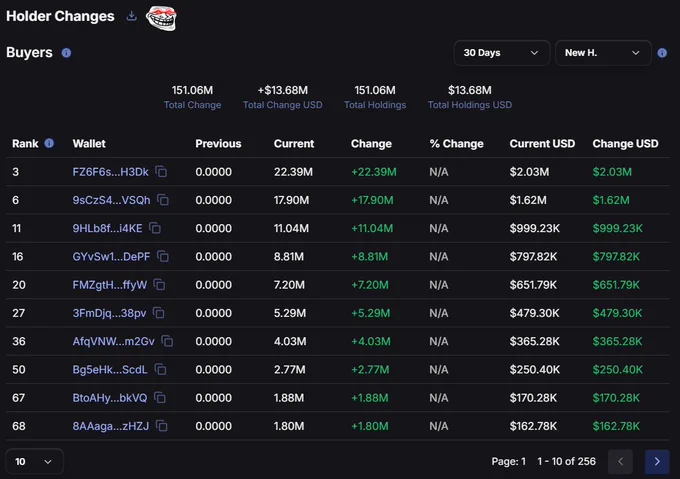
Task: Select $479.30K green Change USD value
Action: click(x=618, y=313)
